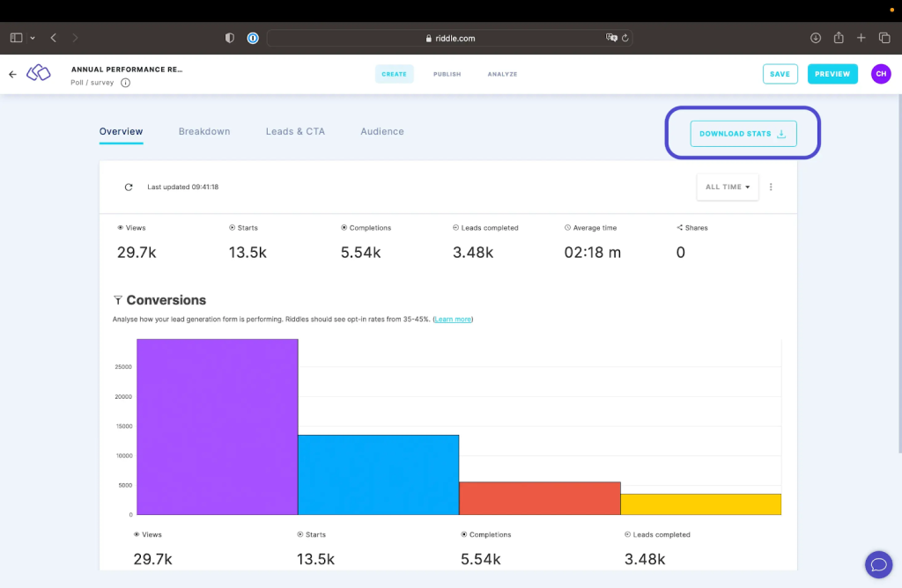
Task: Open Safari share icon
Action: coord(839,38)
